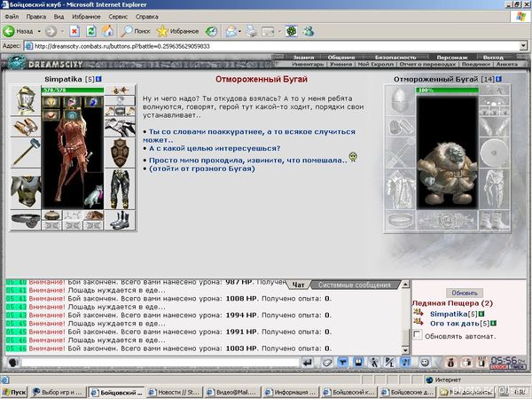The image size is (532, 399).
Task: Click the IE History toolbar icon
Action: coord(211,31)
